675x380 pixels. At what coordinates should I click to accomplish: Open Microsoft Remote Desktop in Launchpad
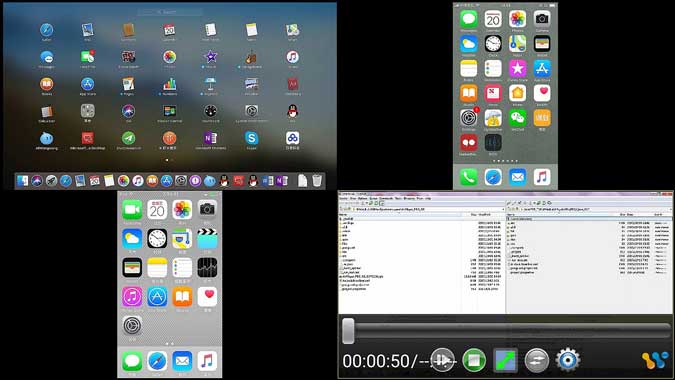click(x=87, y=138)
